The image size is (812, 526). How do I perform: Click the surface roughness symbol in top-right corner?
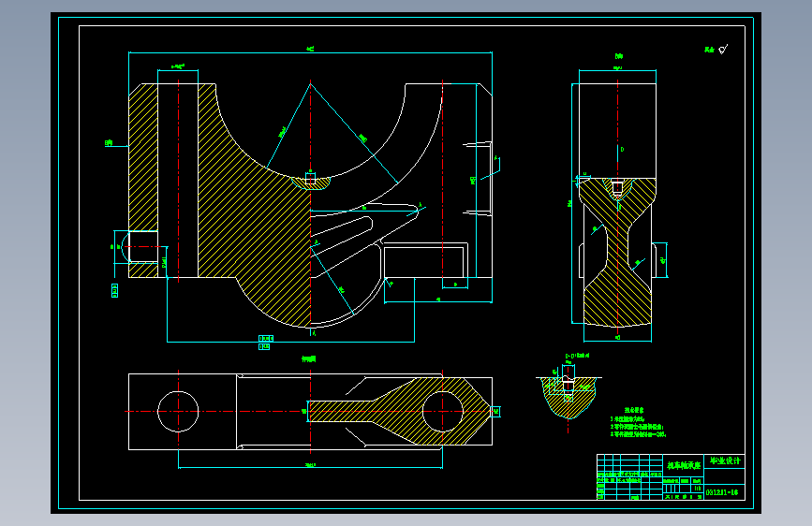[x=723, y=50]
